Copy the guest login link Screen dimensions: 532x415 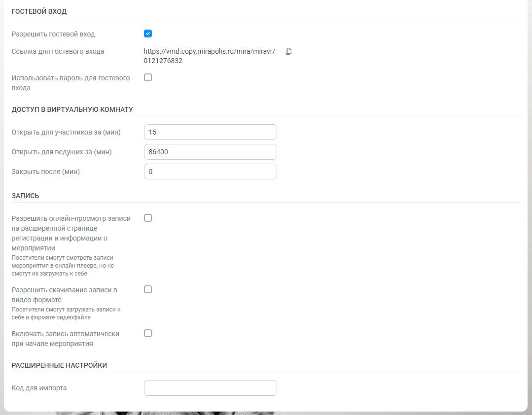pos(288,51)
